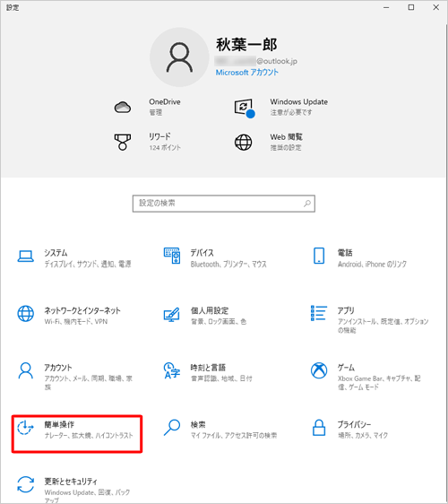Open 時刻と言語 clock and letter icon
Viewport: 448px width, 504px height.
172,370
